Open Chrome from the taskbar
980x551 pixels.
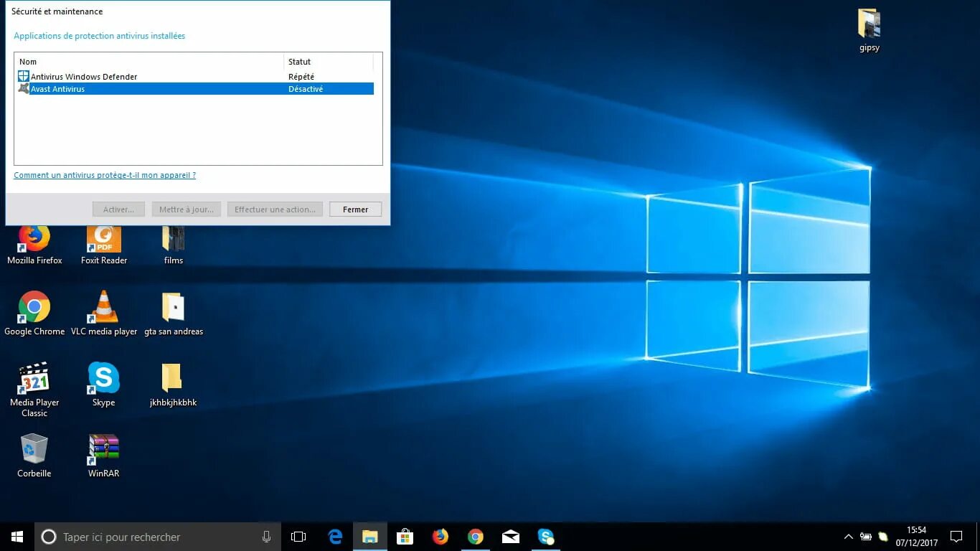[x=476, y=537]
